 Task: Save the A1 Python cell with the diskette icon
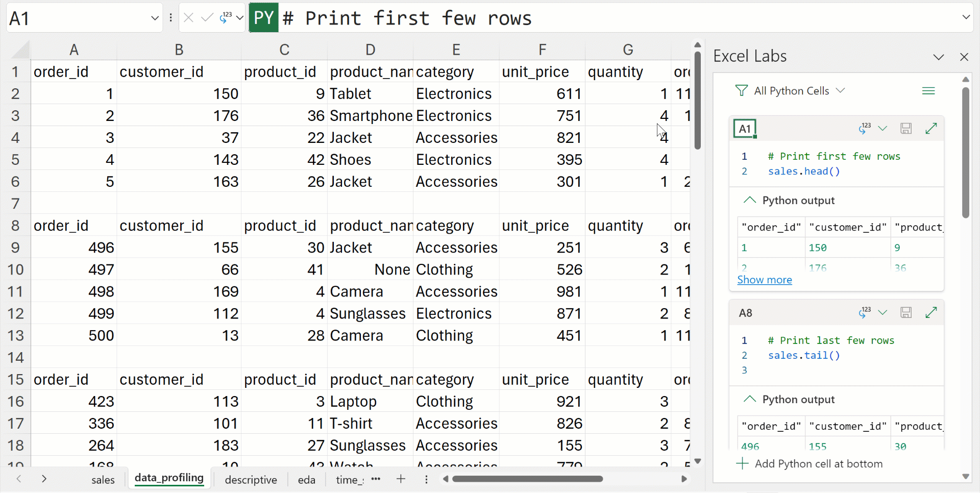(906, 129)
